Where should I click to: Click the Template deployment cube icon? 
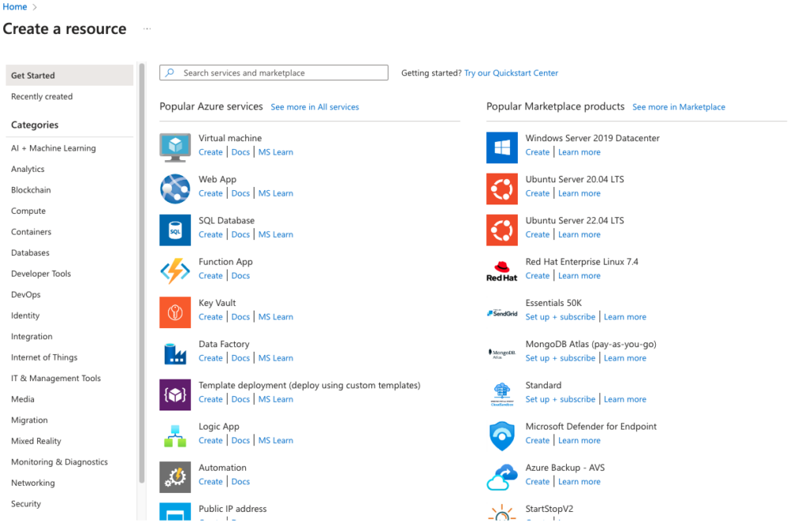click(175, 395)
